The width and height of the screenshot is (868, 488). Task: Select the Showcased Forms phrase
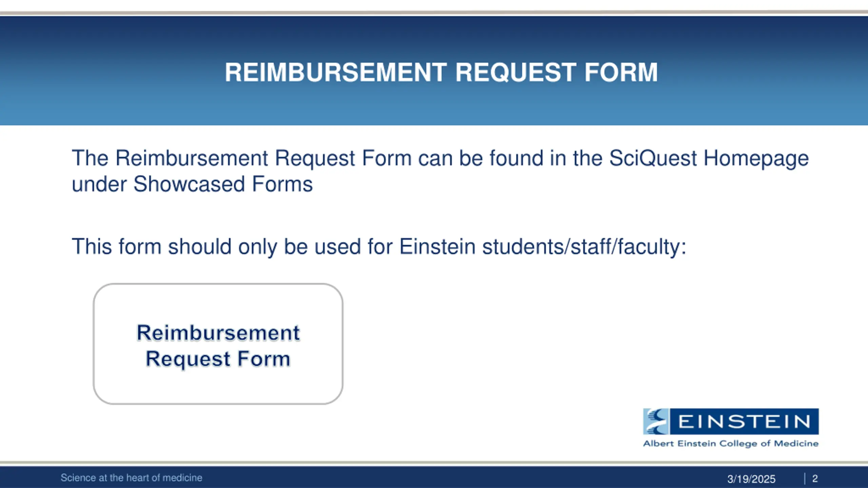click(223, 184)
